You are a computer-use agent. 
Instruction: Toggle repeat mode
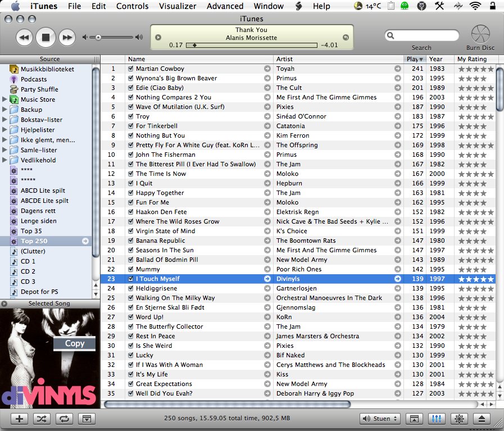coord(64,419)
